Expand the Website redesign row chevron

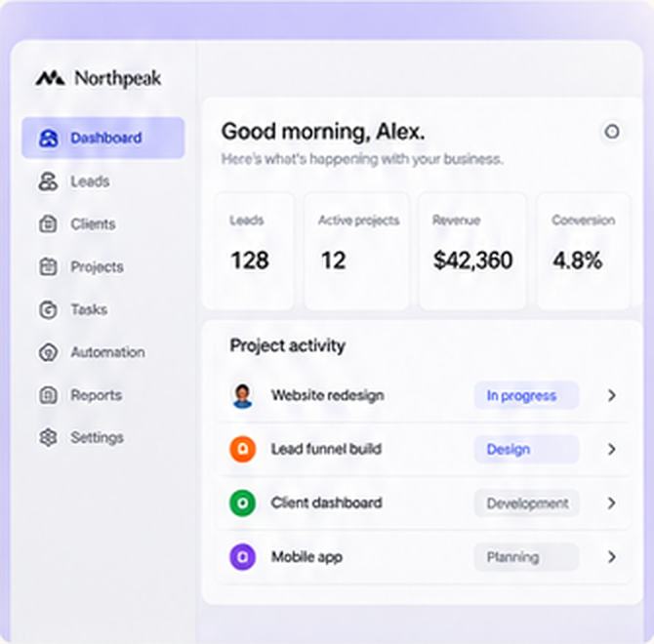pyautogui.click(x=612, y=395)
